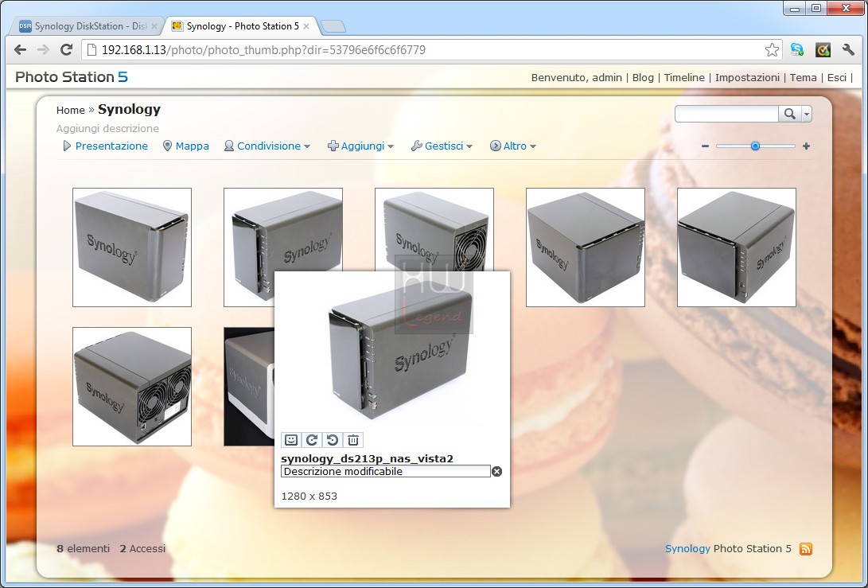This screenshot has width=868, height=588.
Task: Increase thumbnail size with plus icon
Action: (806, 146)
